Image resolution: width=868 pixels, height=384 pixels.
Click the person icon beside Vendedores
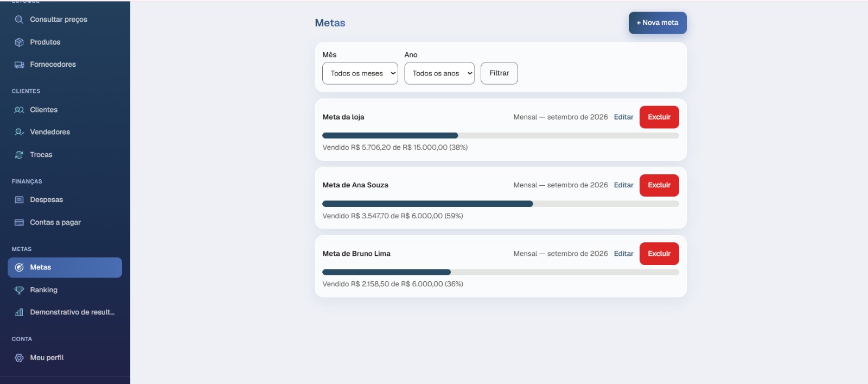point(19,132)
